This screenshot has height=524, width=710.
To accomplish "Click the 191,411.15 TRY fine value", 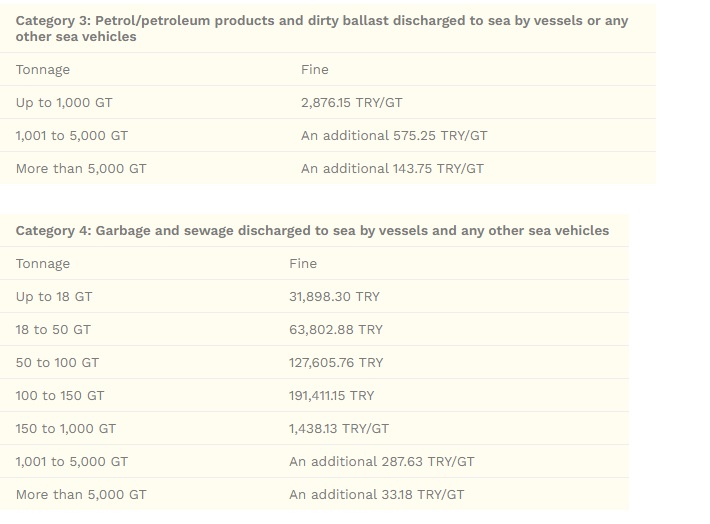I will pyautogui.click(x=331, y=395).
